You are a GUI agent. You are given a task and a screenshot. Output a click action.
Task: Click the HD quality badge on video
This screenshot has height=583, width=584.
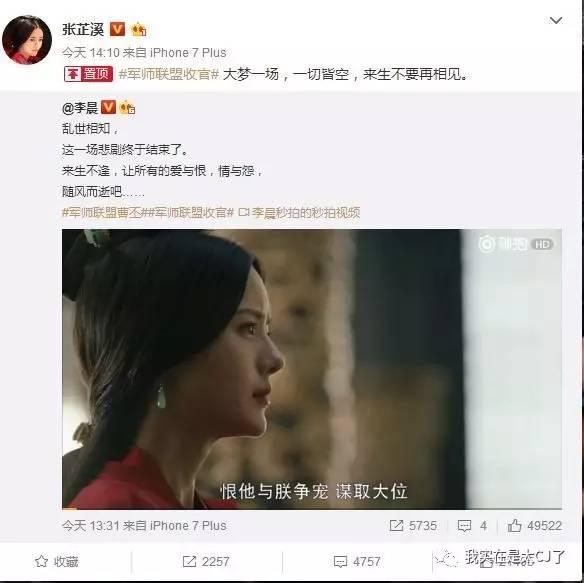(x=543, y=244)
